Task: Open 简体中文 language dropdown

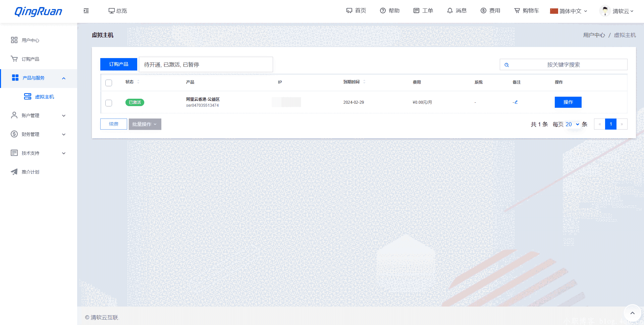Action: click(569, 11)
